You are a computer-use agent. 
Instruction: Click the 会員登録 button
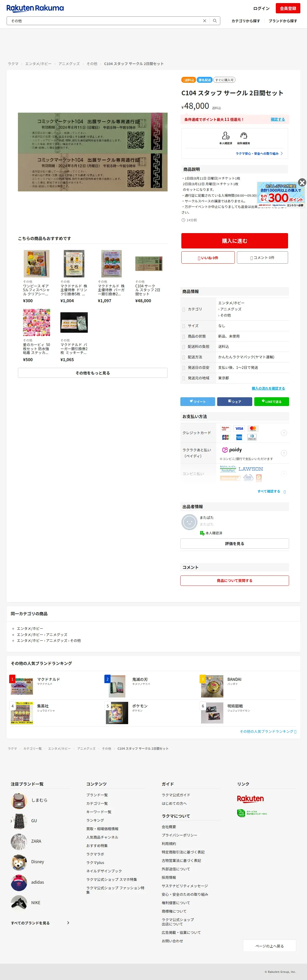pyautogui.click(x=288, y=8)
